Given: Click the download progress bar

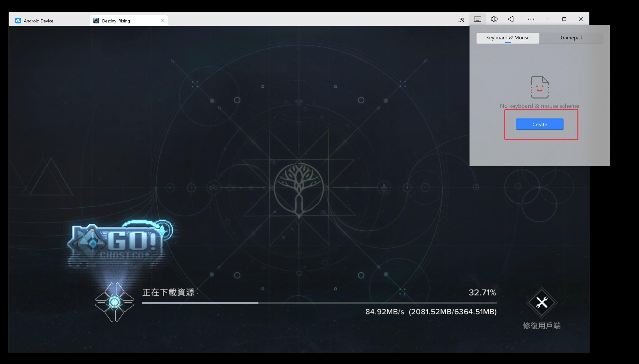Looking at the screenshot, I should click(x=319, y=303).
